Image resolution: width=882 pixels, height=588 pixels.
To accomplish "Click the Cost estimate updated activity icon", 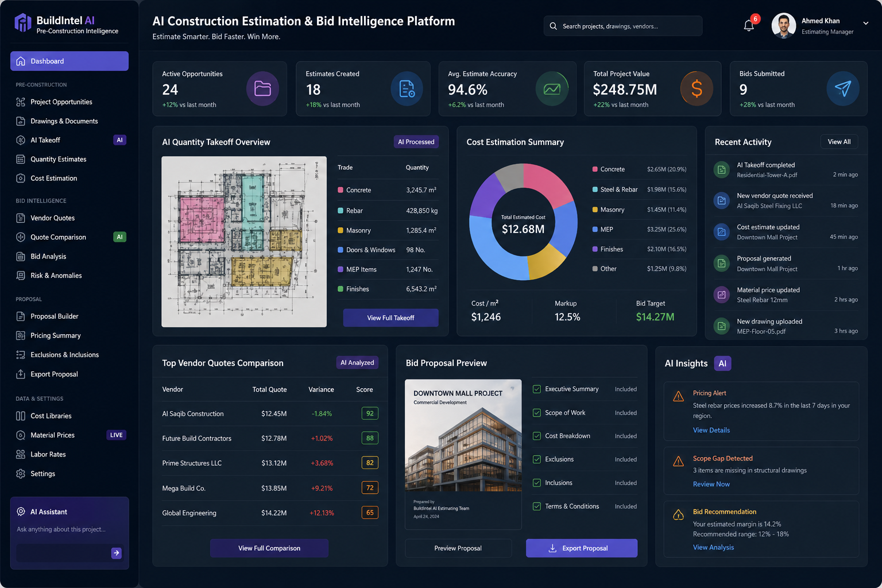I will (x=721, y=232).
